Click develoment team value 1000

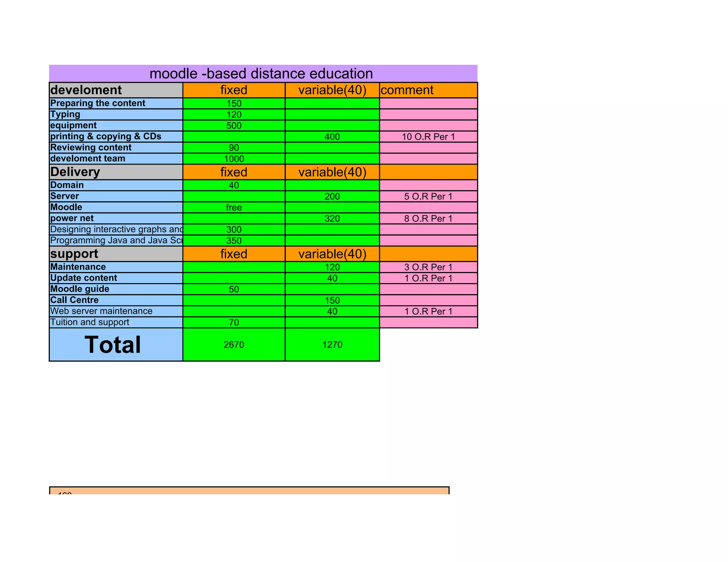(234, 159)
